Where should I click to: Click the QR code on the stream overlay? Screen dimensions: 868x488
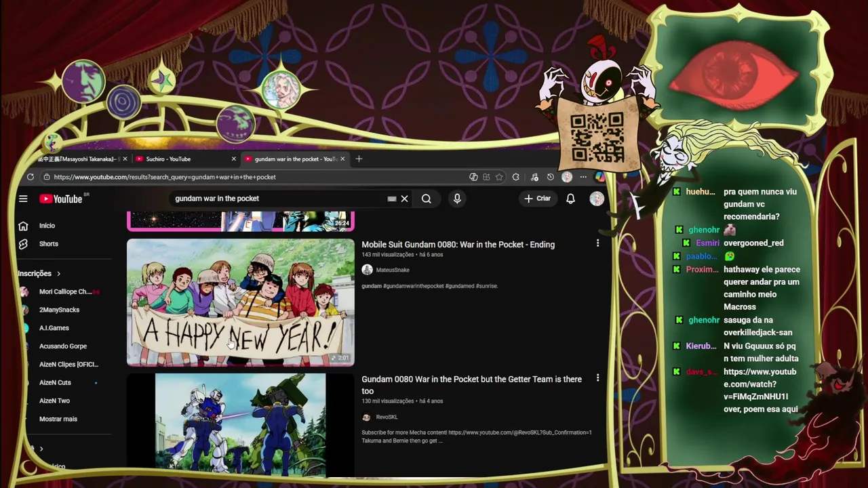coord(597,138)
